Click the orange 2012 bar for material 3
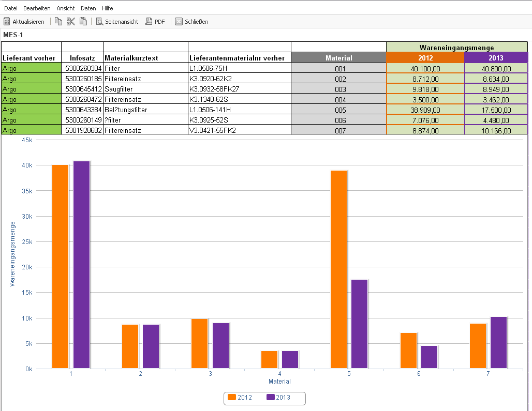Screen dimensions: 532x411 [x=200, y=344]
